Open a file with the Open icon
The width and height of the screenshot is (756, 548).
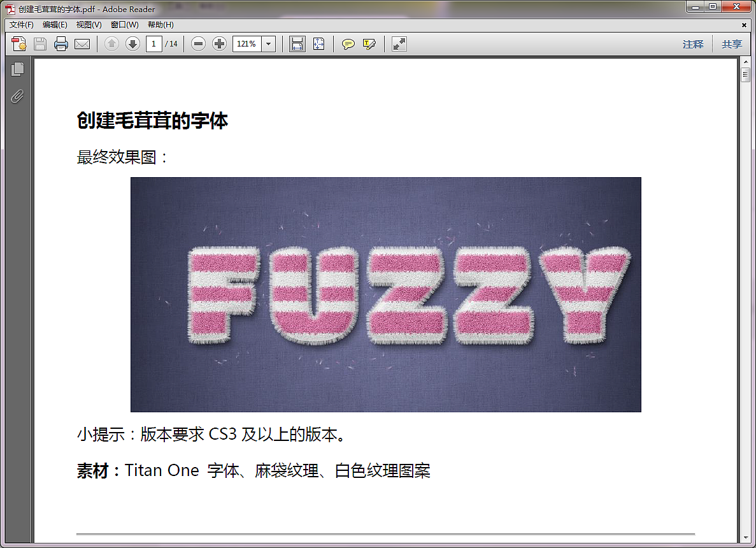[18, 44]
